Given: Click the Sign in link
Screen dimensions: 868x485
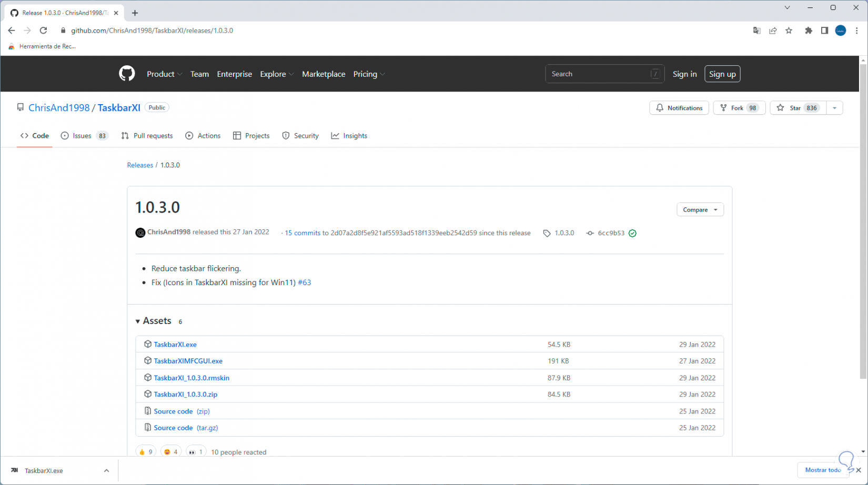Looking at the screenshot, I should coord(684,74).
